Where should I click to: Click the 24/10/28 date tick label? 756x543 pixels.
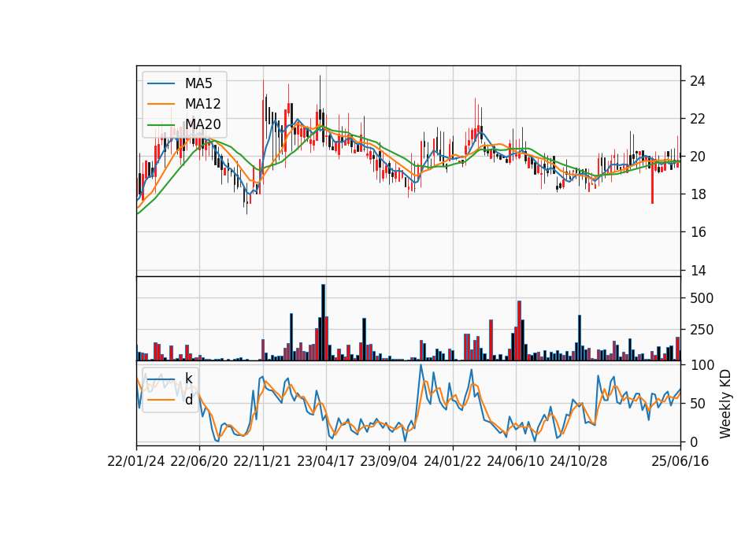(x=579, y=461)
